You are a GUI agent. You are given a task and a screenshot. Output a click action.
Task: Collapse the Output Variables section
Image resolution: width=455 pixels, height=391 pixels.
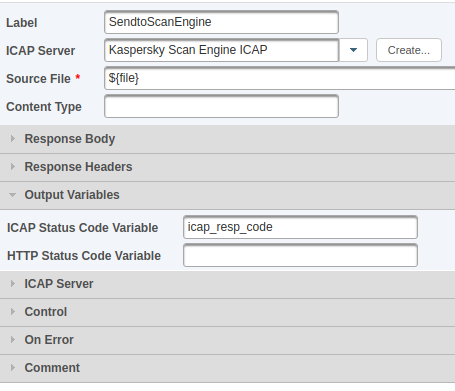coord(227,195)
